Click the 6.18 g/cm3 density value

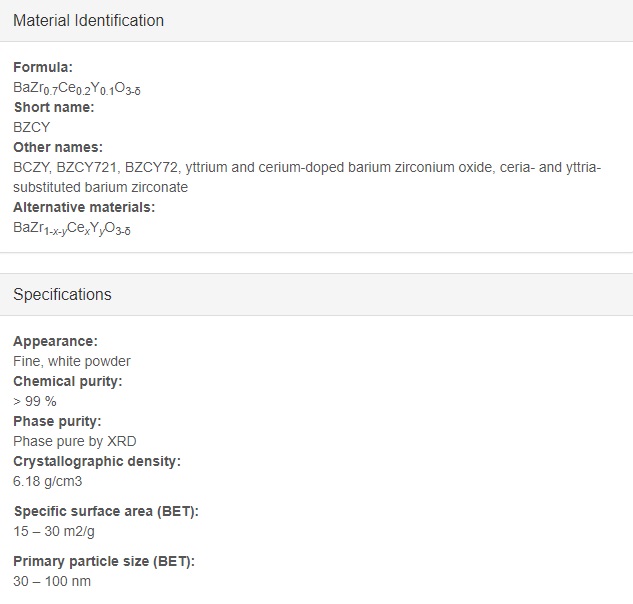pos(48,481)
